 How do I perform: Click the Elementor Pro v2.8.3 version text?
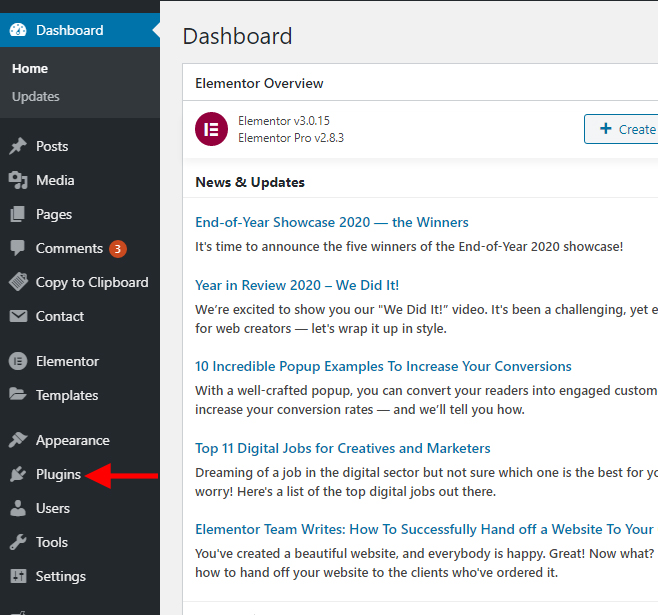[x=291, y=138]
